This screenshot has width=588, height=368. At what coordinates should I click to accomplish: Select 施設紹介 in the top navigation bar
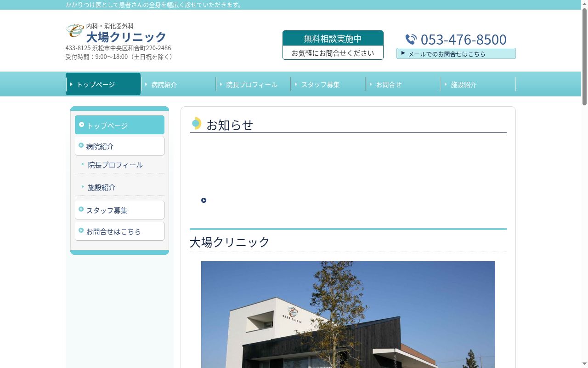tap(478, 84)
